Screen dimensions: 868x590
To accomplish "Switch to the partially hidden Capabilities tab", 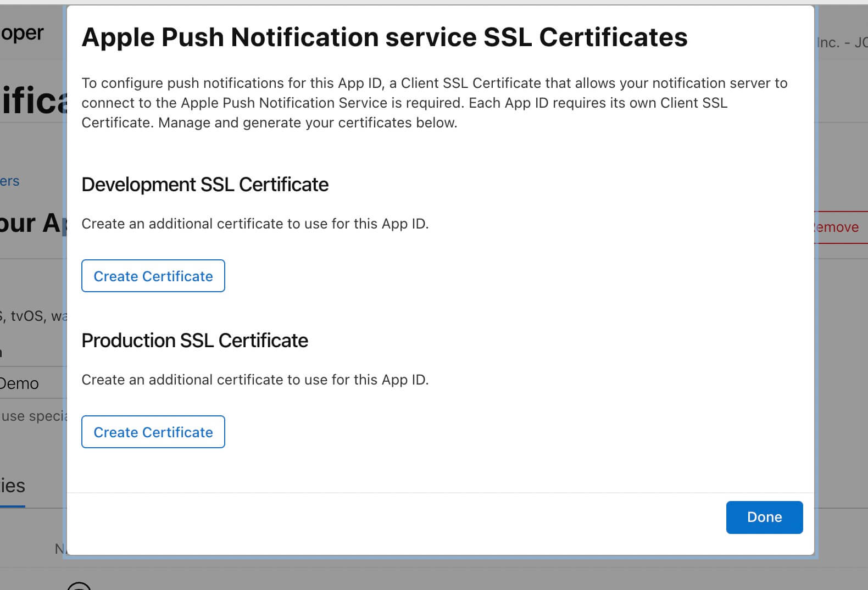I will [x=13, y=486].
